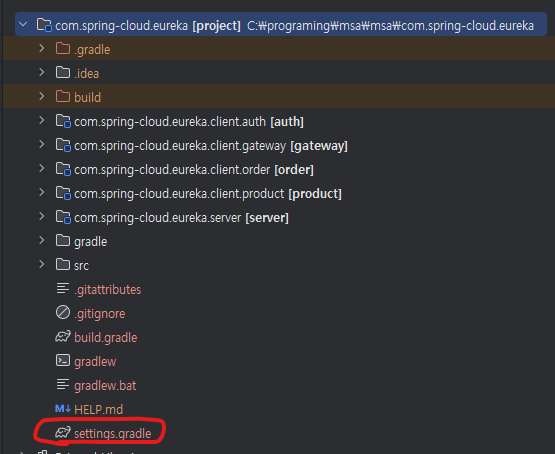Select com.spring-cloud.eureka.client.order module

194,170
